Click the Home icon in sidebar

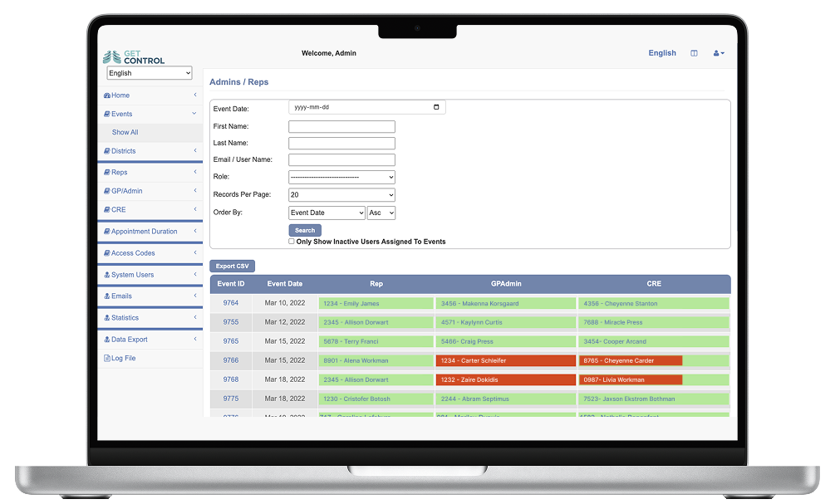tap(107, 95)
